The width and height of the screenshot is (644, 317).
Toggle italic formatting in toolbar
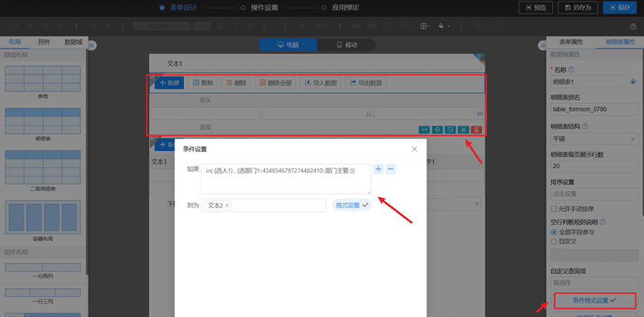click(x=235, y=26)
